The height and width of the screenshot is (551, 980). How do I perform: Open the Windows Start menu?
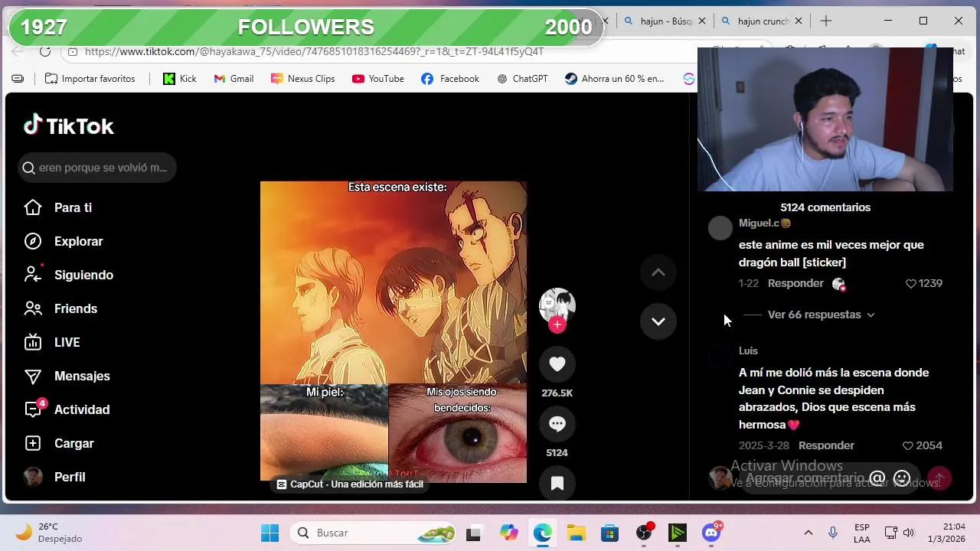269,533
